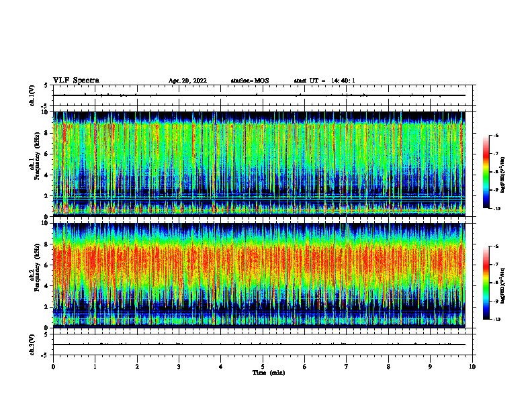This screenshot has width=532, height=411.
Task: Click the "5" tick on the time axis
Action: tap(263, 367)
